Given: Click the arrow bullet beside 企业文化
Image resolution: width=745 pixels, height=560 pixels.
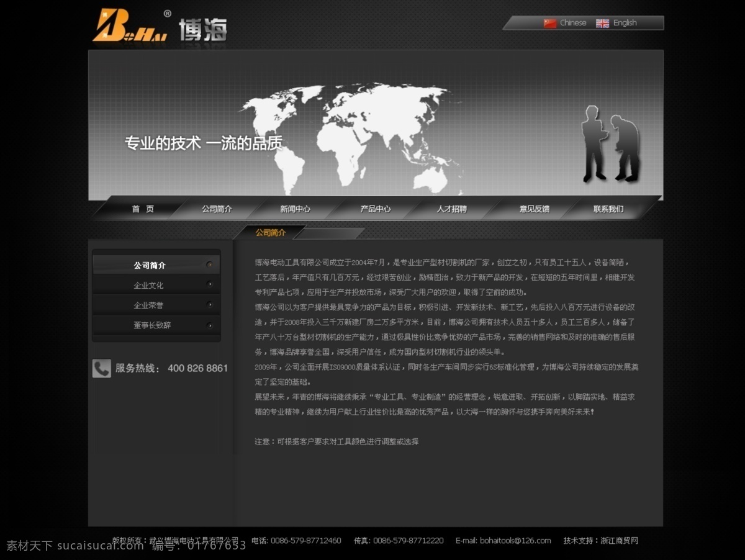Looking at the screenshot, I should [x=210, y=285].
